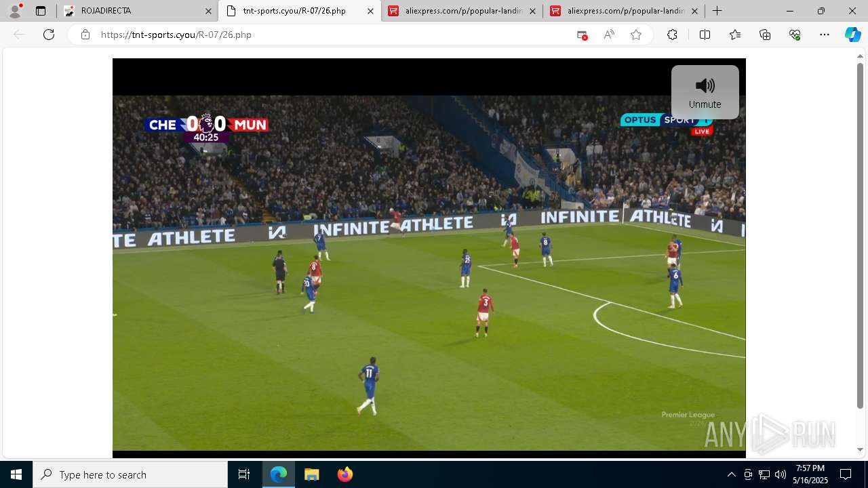Screen dimensions: 868x488
Task: Activate Read aloud
Action: click(x=609, y=35)
